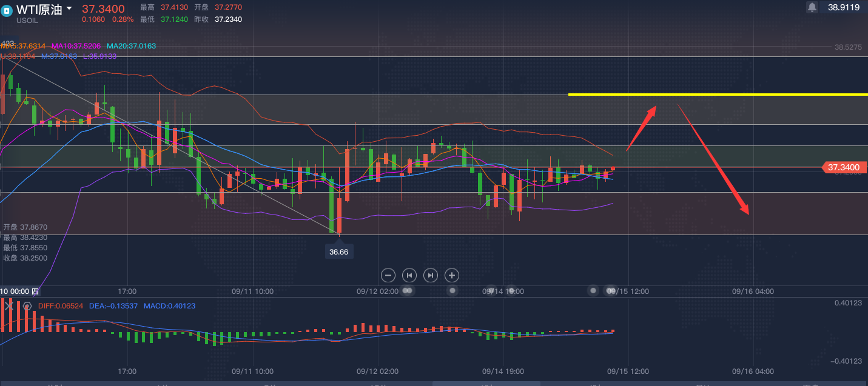Click the DEA value label in MACD panel

(113, 306)
